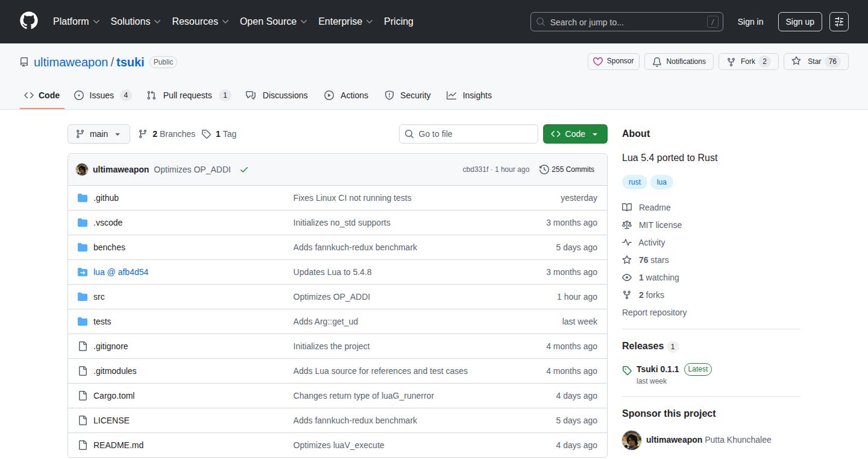This screenshot has height=459, width=868.
Task: Open commit cbd331f hash link
Action: [x=476, y=169]
